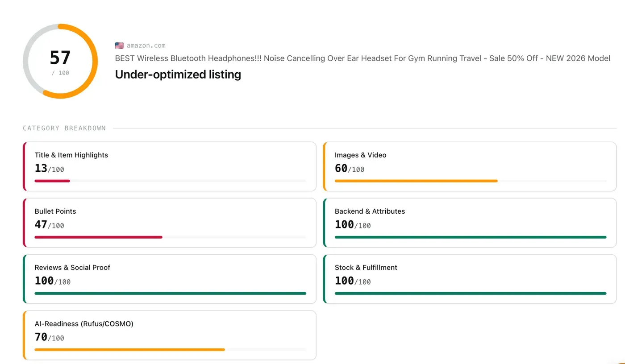Screen dimensions: 625x364
Task: Click the 13/100 score value
Action: (50, 169)
